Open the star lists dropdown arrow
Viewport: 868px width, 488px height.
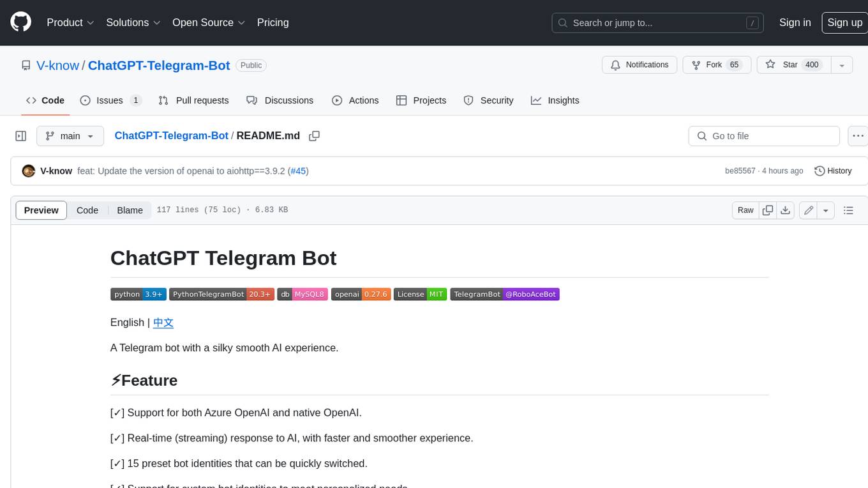point(842,65)
